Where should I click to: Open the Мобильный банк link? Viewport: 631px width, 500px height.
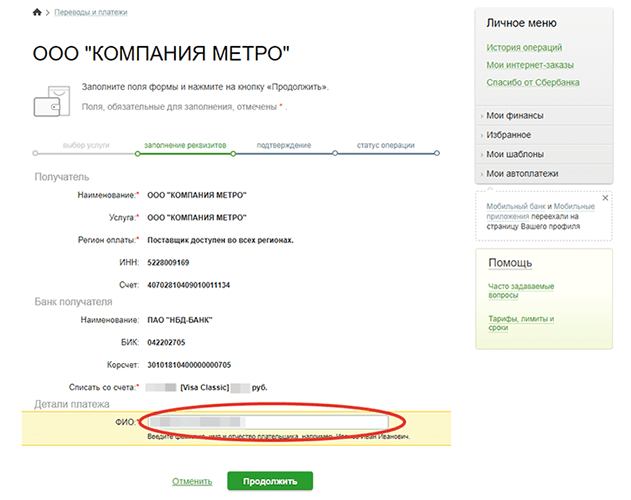[516, 206]
